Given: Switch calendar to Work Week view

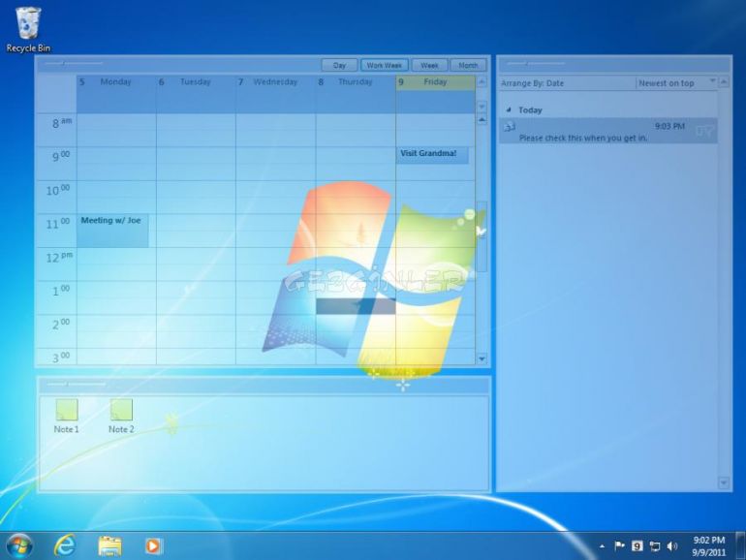Looking at the screenshot, I should 385,65.
